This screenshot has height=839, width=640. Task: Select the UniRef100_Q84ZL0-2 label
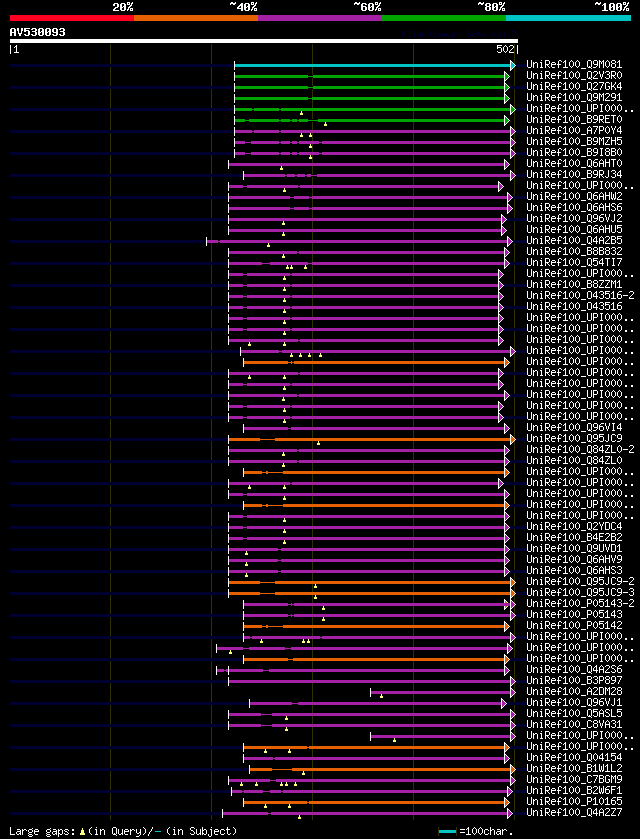coord(580,449)
